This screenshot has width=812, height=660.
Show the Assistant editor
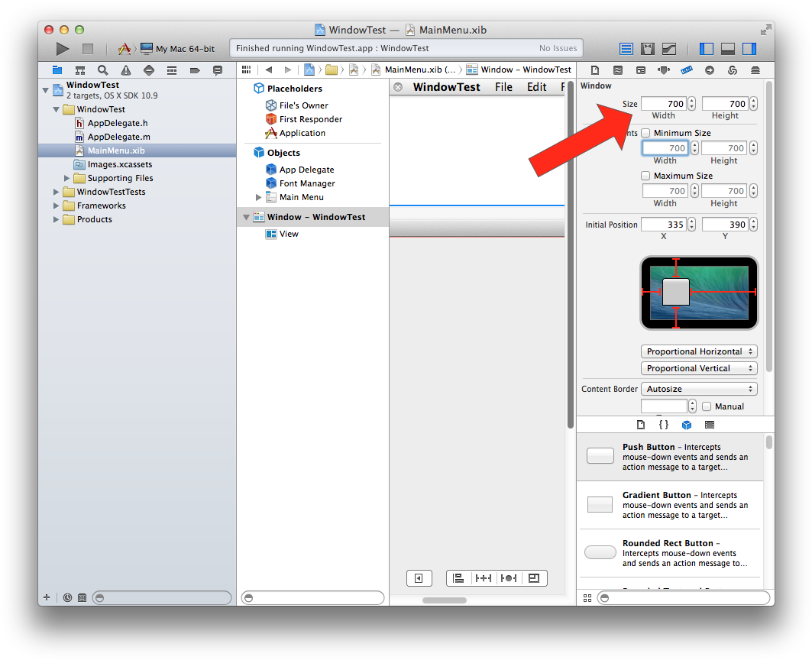point(648,49)
